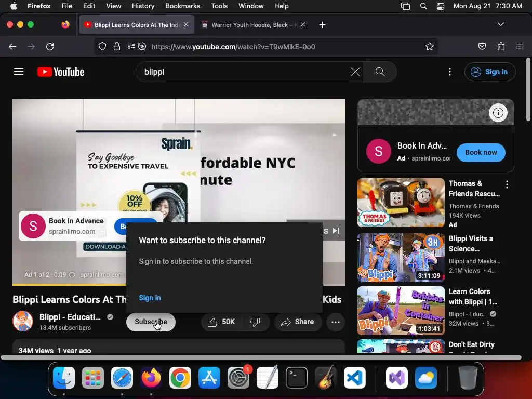Open the Blippi channel avatar
This screenshot has width=532, height=399.
tap(23, 321)
